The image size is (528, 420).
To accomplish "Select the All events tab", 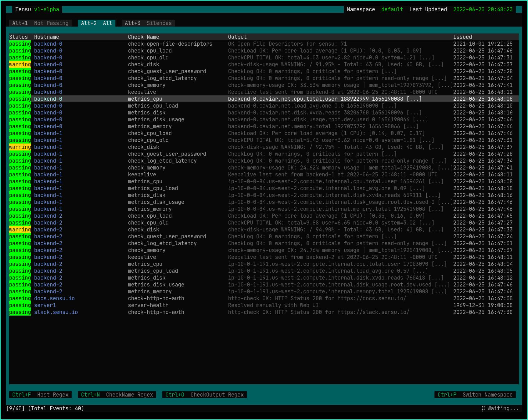I will pyautogui.click(x=97, y=23).
